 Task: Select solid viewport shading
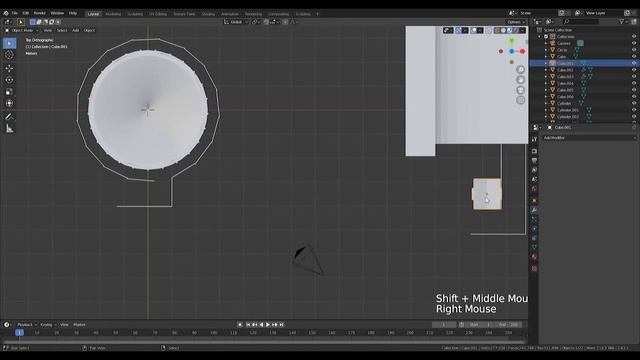click(503, 30)
